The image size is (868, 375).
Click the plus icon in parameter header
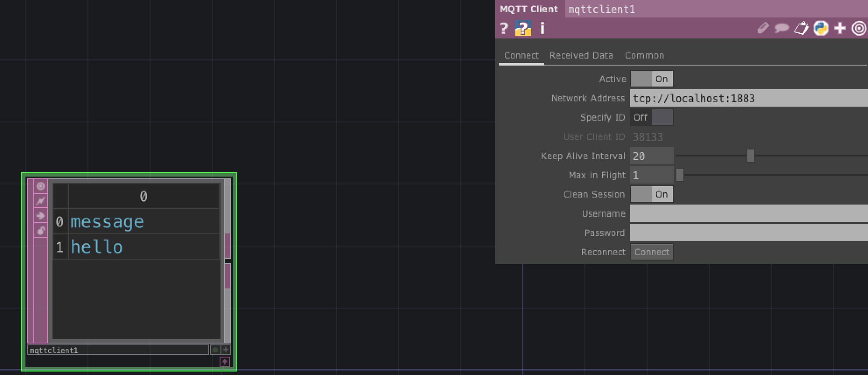840,28
